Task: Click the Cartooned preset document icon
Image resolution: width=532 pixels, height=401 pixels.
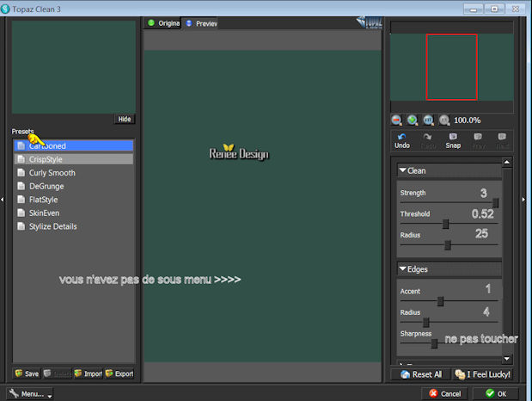Action: click(x=21, y=145)
